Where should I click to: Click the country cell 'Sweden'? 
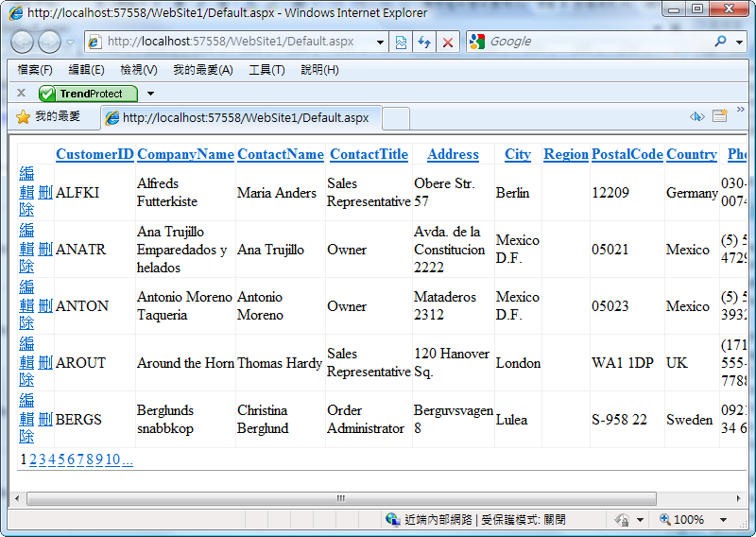[x=690, y=420]
